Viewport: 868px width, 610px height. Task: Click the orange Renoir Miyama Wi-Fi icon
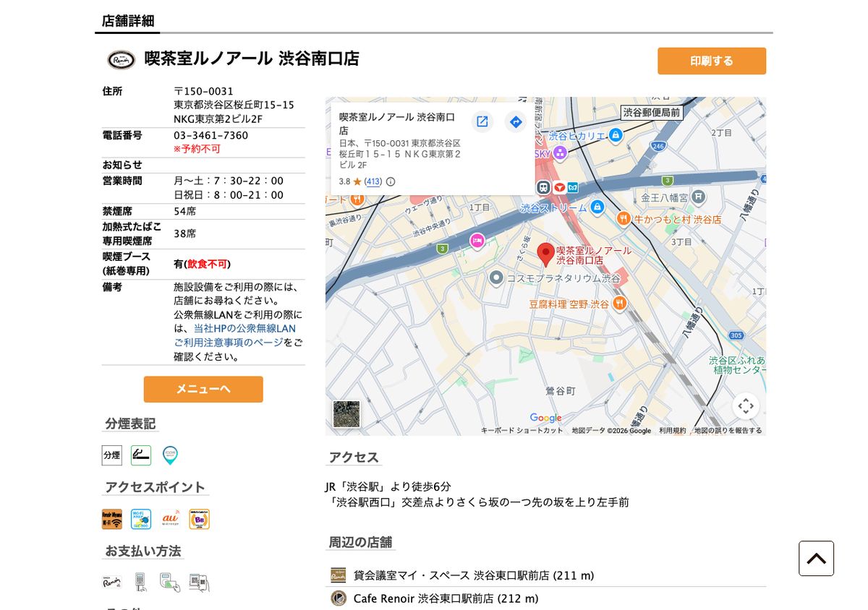click(x=112, y=519)
